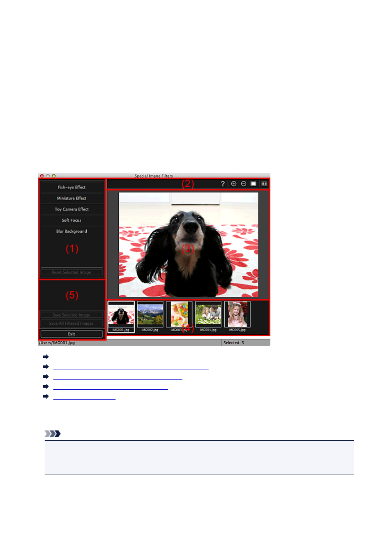Click the 'Selected: 5' status text

pos(234,343)
